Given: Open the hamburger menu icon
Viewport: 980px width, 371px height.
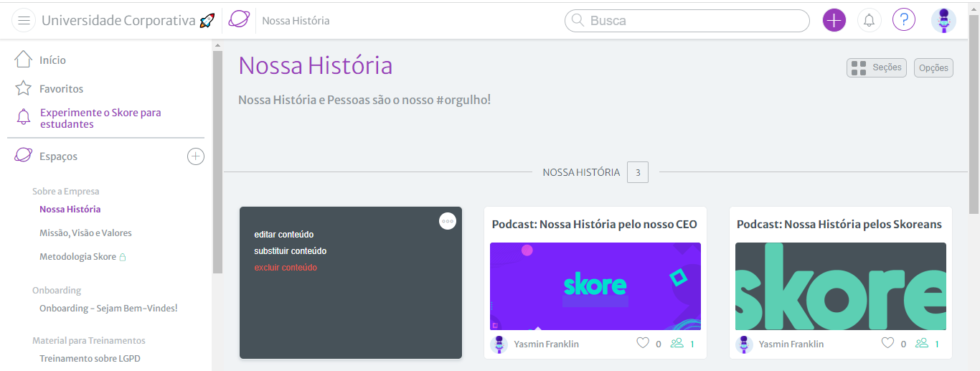Looking at the screenshot, I should point(24,20).
